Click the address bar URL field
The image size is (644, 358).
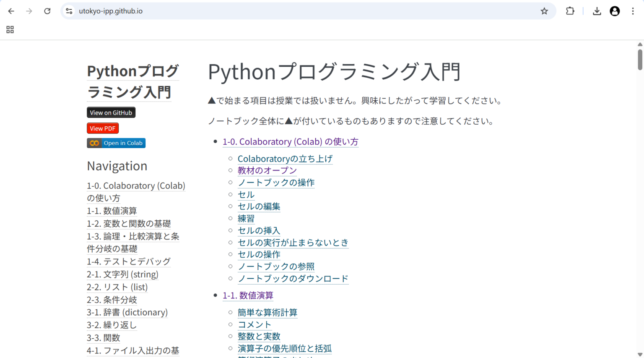coord(293,11)
